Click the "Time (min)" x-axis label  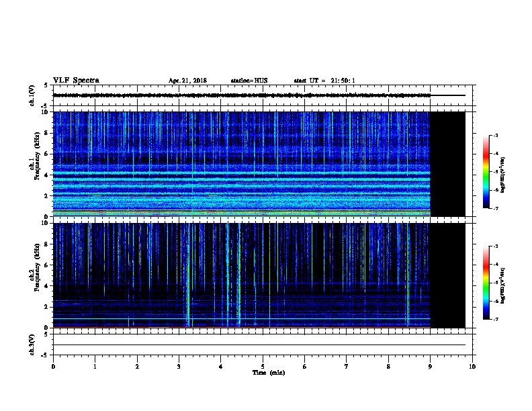click(x=269, y=373)
